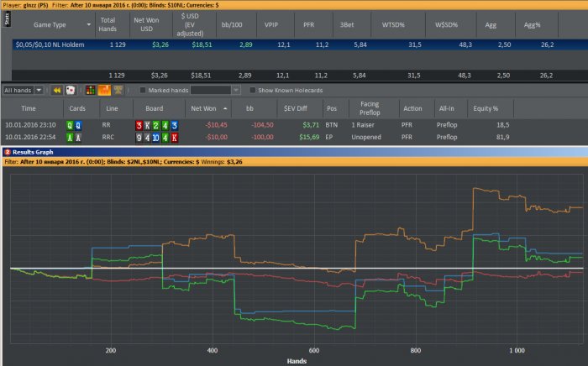
Task: Click the 9 4 10 4 K board cards
Action: click(157, 138)
